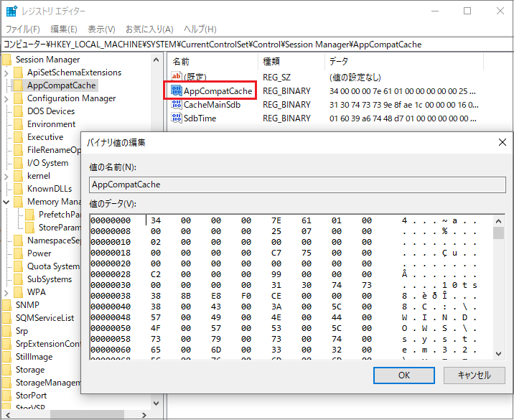Click the KnownDLLs folder icon
The height and width of the screenshot is (420, 514).
coord(19,189)
